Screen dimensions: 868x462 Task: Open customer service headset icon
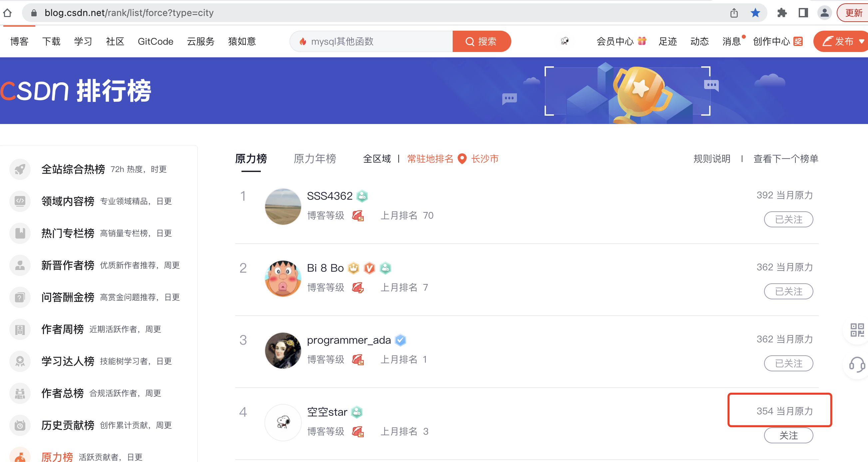click(857, 365)
